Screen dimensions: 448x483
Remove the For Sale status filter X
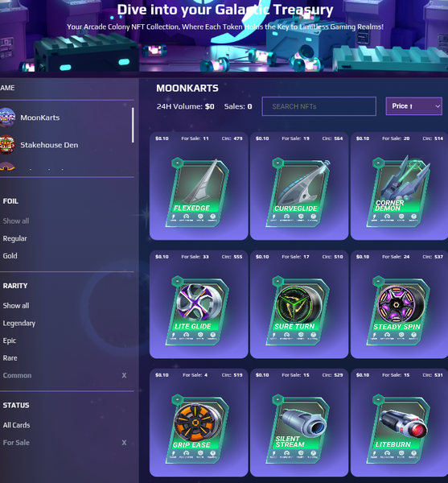pyautogui.click(x=124, y=442)
